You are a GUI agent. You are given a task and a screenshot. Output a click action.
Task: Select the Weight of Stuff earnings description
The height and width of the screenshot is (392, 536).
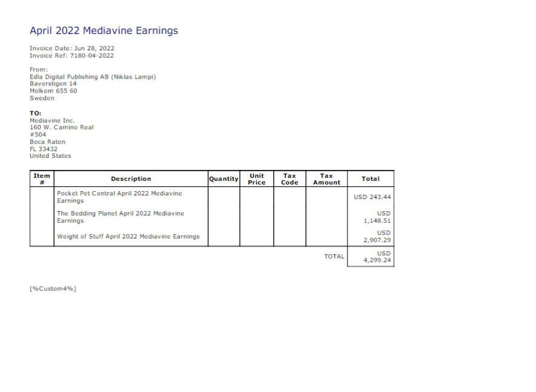(128, 237)
